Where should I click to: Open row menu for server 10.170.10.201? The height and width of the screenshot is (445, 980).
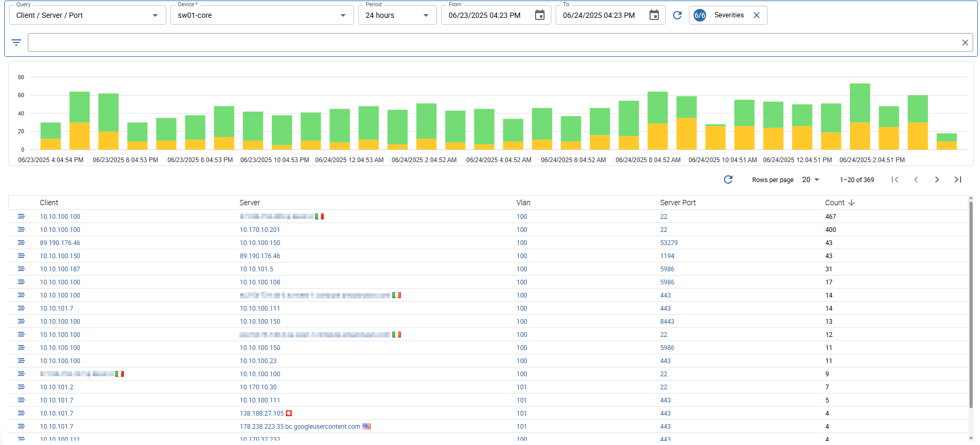click(x=21, y=229)
